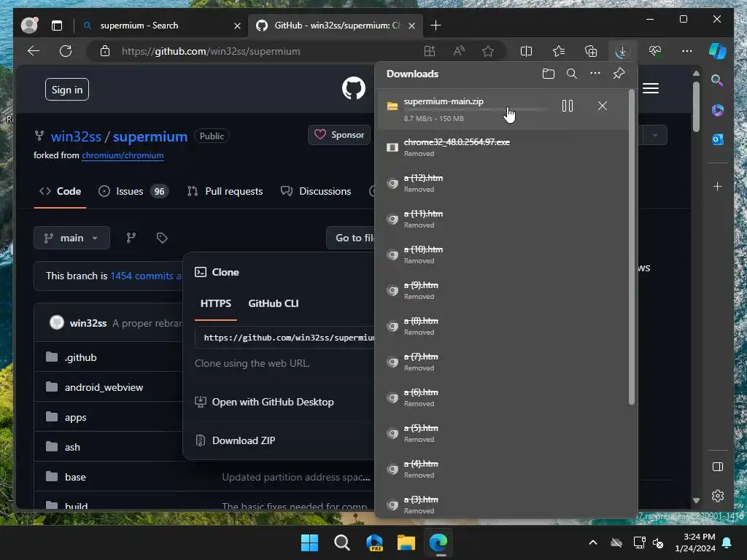
Task: Open a new browser tab
Action: [436, 26]
